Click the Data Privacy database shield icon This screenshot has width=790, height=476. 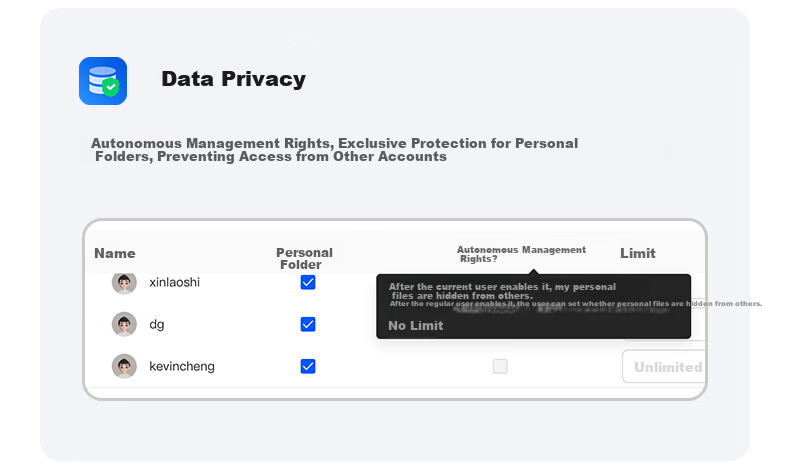(103, 81)
